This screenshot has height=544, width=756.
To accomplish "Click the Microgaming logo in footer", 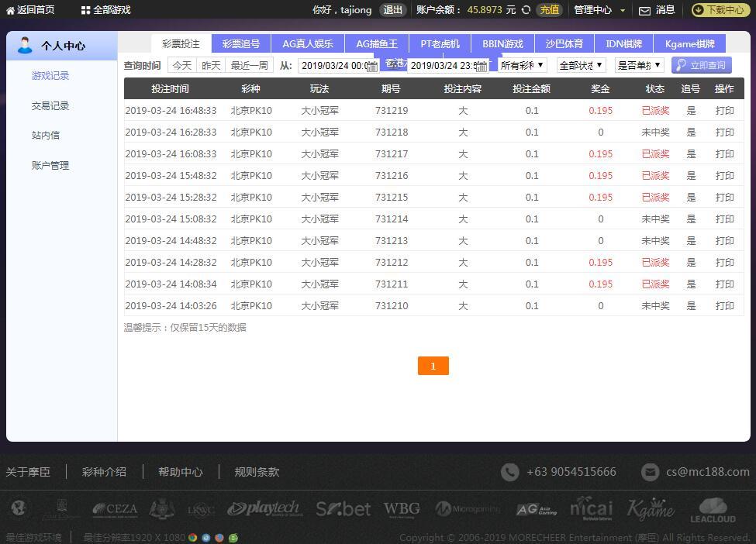I will click(x=468, y=508).
